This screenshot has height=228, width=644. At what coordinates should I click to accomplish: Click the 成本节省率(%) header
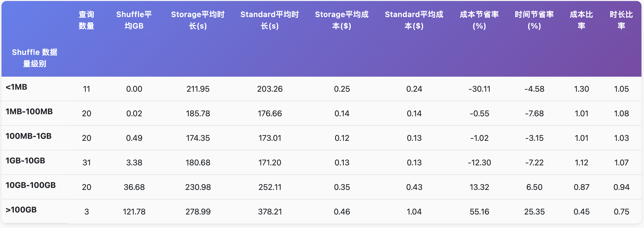click(x=479, y=20)
